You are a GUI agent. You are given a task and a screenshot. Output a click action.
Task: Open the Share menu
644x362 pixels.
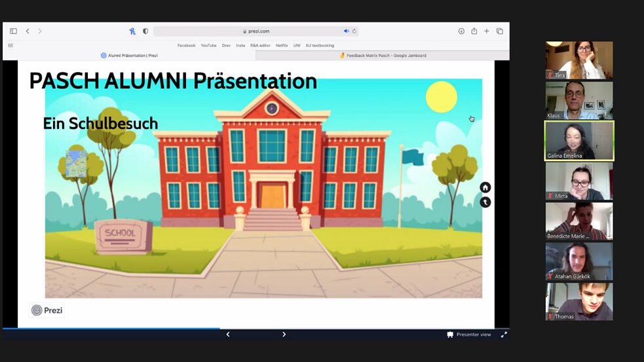pyautogui.click(x=474, y=31)
